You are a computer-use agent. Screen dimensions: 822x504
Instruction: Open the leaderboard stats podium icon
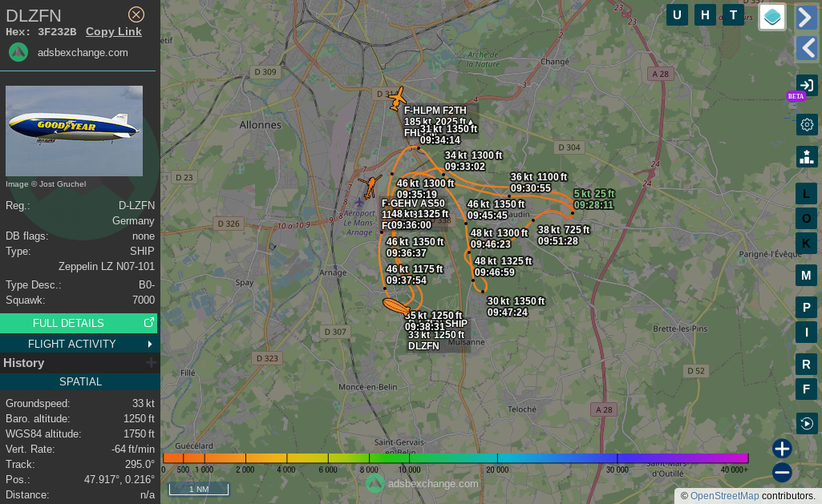pos(807,156)
